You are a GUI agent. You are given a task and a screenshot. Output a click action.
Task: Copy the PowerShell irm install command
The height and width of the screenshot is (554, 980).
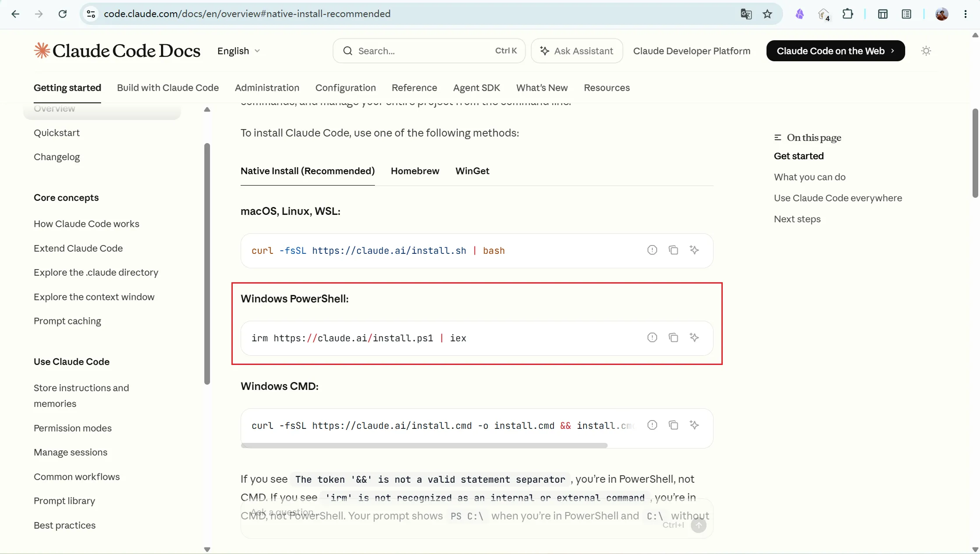(x=673, y=337)
